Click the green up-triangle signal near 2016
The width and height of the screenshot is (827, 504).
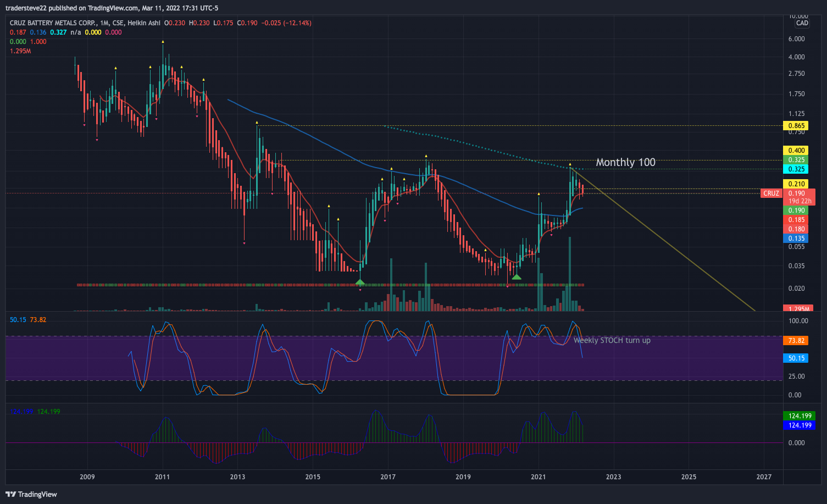pos(360,282)
